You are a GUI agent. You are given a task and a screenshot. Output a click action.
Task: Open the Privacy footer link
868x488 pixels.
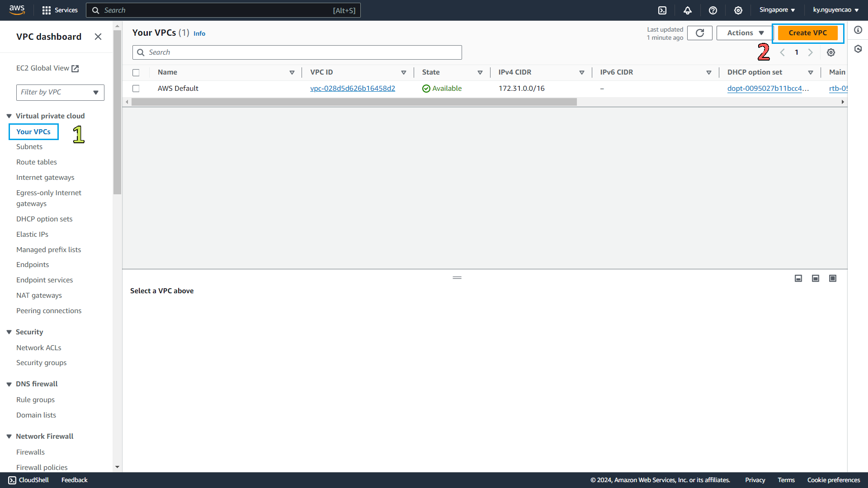[755, 480]
